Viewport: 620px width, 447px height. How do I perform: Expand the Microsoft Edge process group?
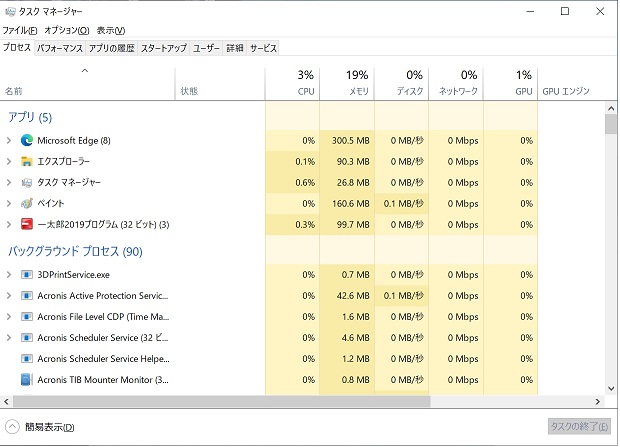9,140
